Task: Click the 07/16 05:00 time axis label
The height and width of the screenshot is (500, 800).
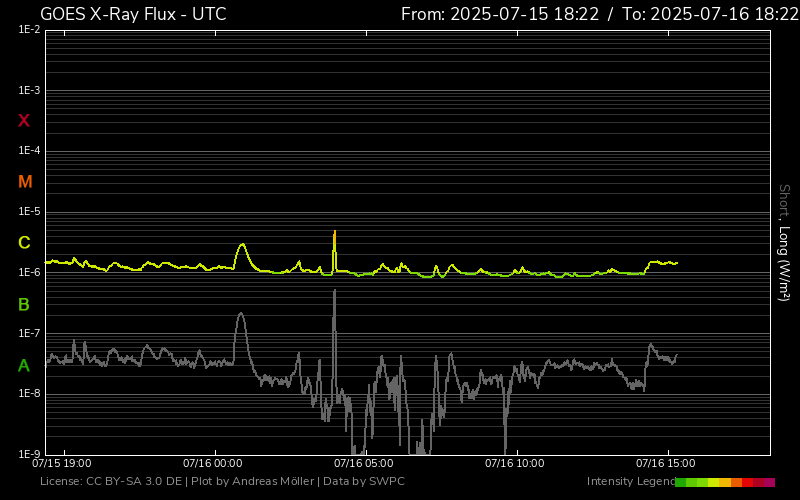Action: pos(363,464)
